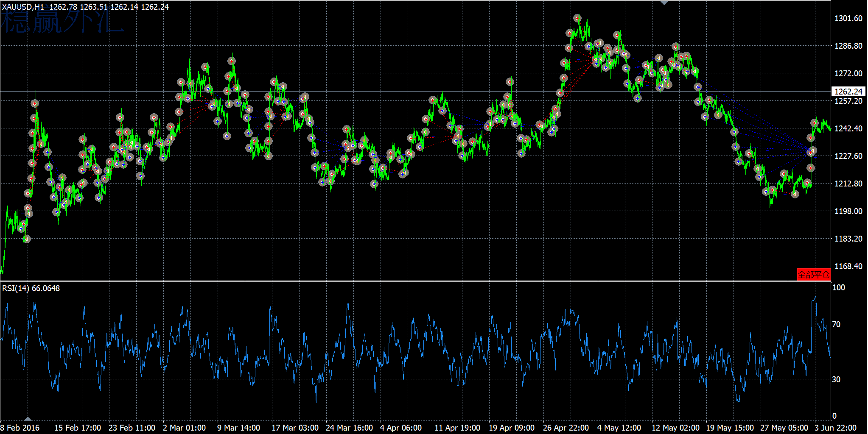Click the 15 Feb 17:00 time label

coord(78,428)
